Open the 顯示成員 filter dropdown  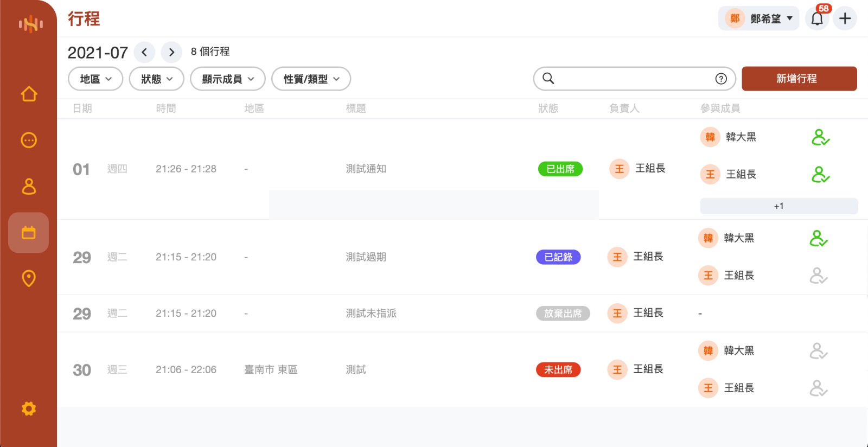[228, 79]
